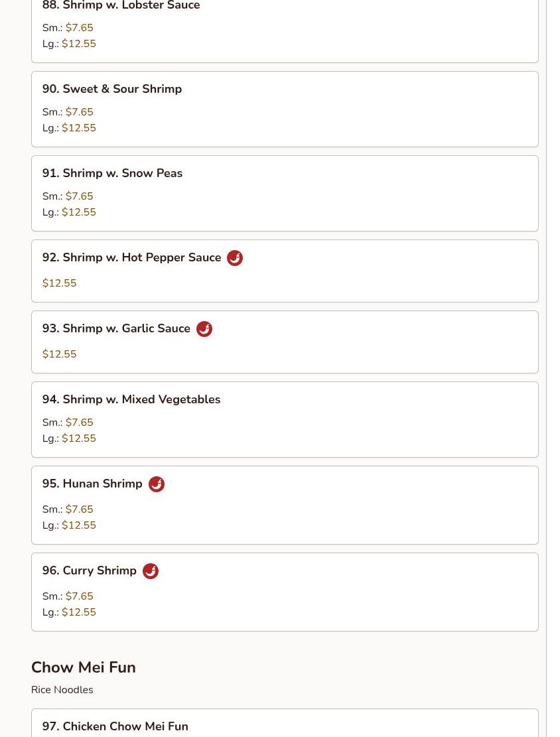Click 88. Shrimp w. Lobster Sauce heading
This screenshot has height=737, width=560.
point(121,5)
